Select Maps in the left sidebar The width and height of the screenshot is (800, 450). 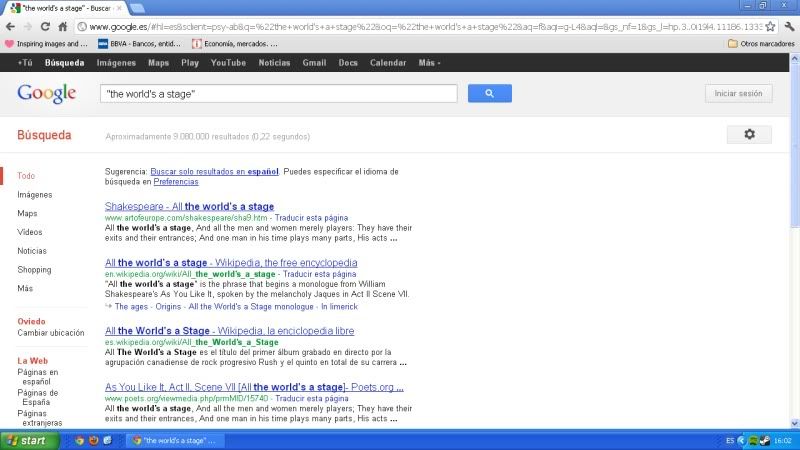[x=27, y=213]
